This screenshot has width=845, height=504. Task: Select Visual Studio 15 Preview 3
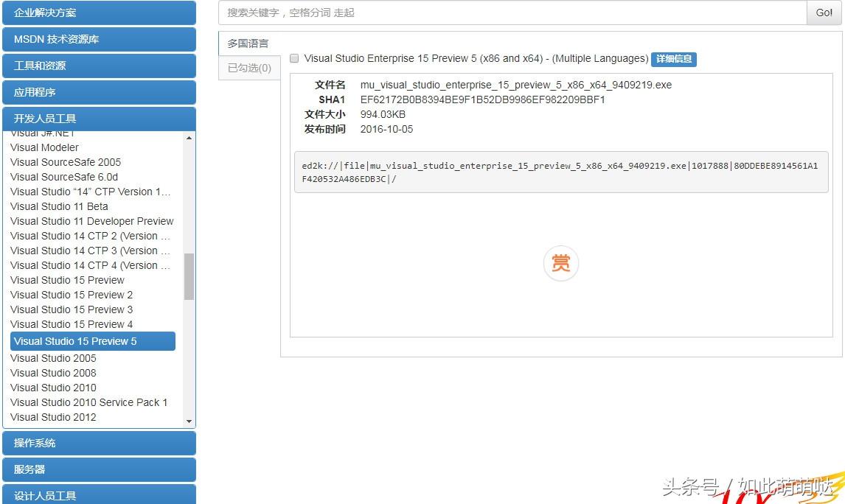(x=71, y=309)
